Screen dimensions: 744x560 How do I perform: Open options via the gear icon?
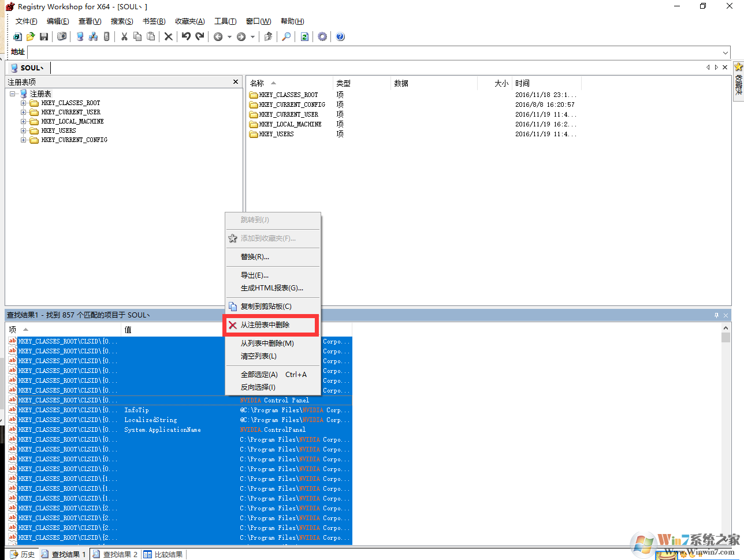coord(322,37)
